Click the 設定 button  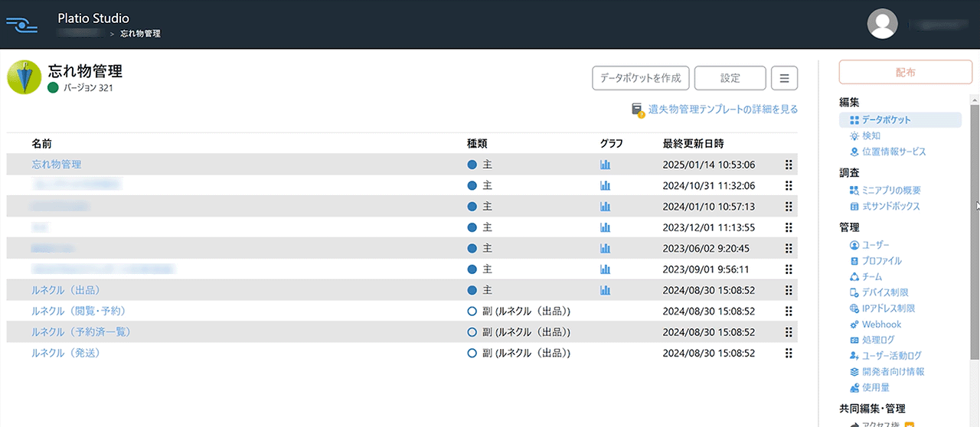pos(730,78)
